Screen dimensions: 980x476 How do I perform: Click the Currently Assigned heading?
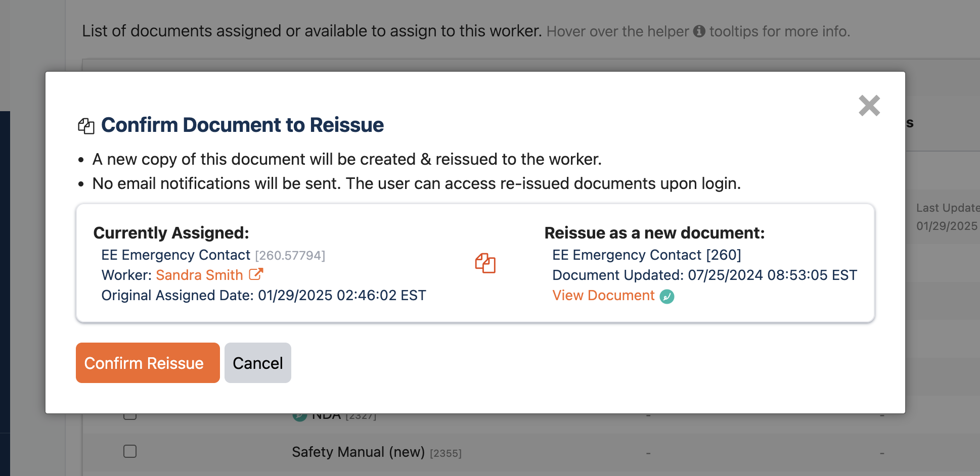[x=171, y=233]
